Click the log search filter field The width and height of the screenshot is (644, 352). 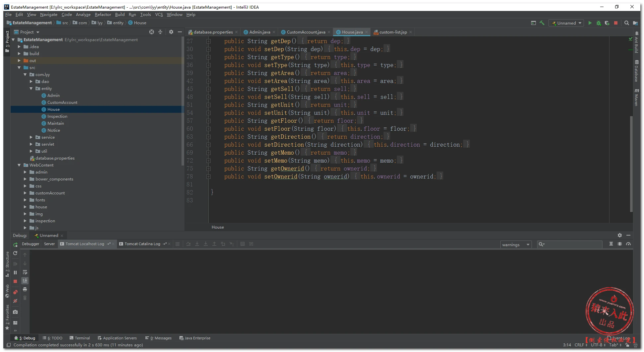[572, 245]
